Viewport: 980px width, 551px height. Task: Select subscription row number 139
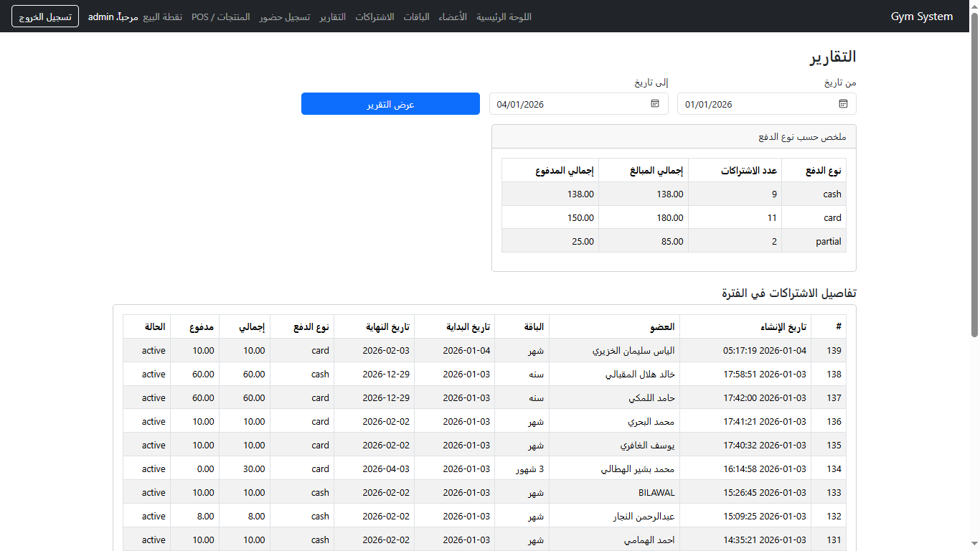click(x=834, y=351)
